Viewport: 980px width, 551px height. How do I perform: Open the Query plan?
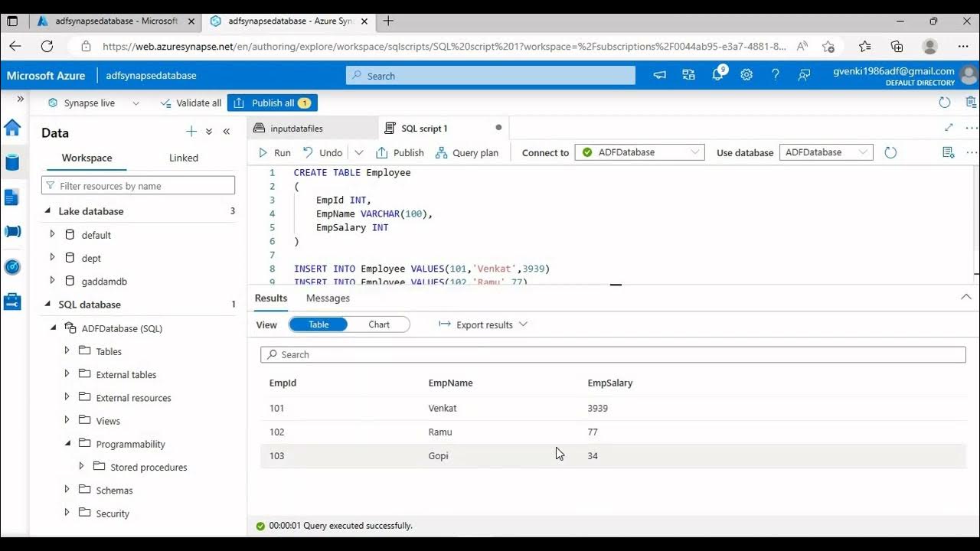tap(467, 152)
